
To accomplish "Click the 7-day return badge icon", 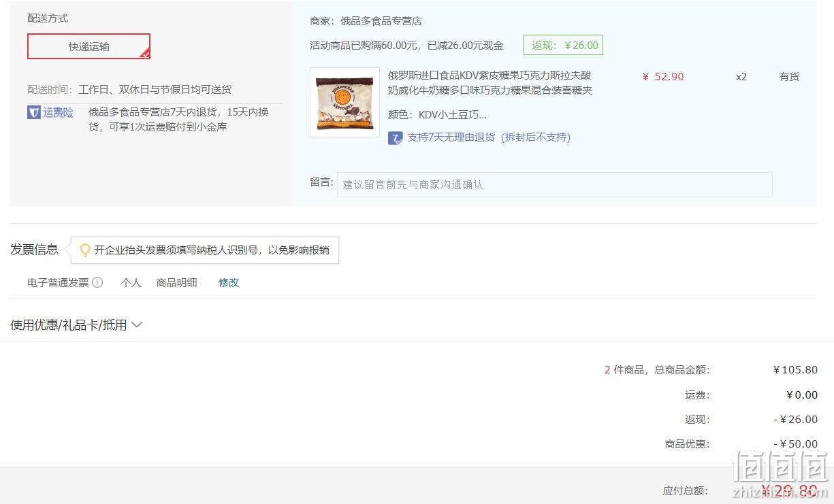I will click(395, 137).
